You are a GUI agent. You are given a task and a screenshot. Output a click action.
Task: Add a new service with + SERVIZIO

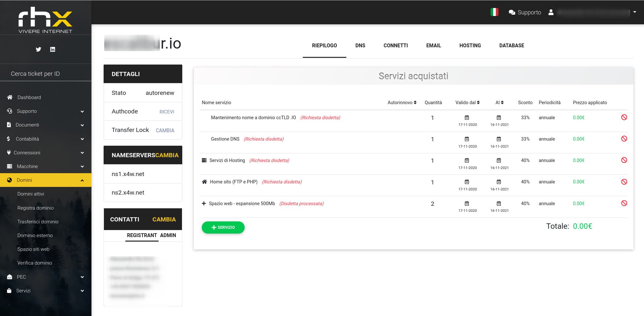click(x=223, y=227)
